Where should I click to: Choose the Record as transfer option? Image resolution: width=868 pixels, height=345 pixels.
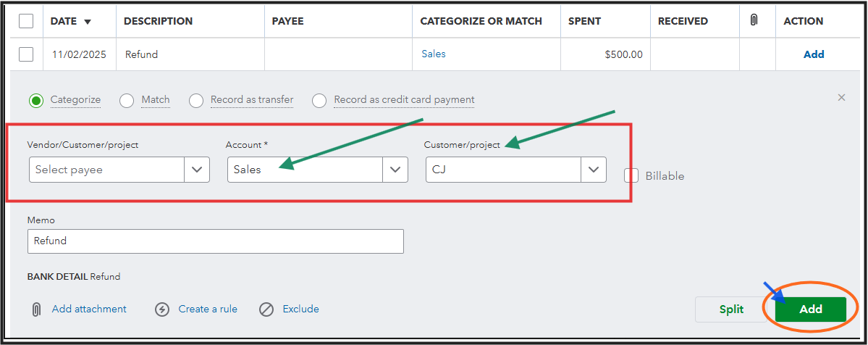tap(196, 101)
